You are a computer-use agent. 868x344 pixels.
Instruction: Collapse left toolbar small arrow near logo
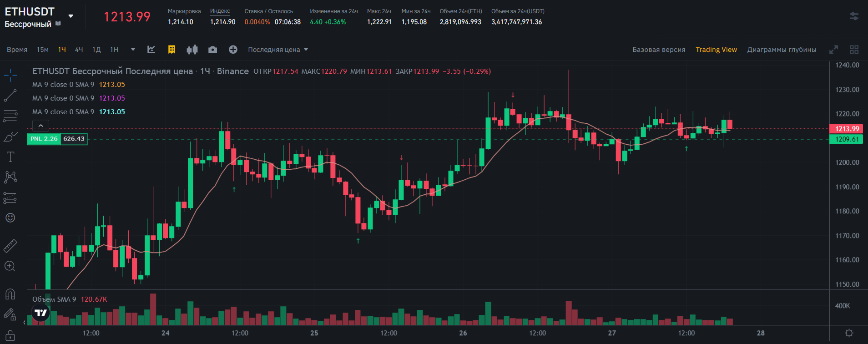point(24,323)
